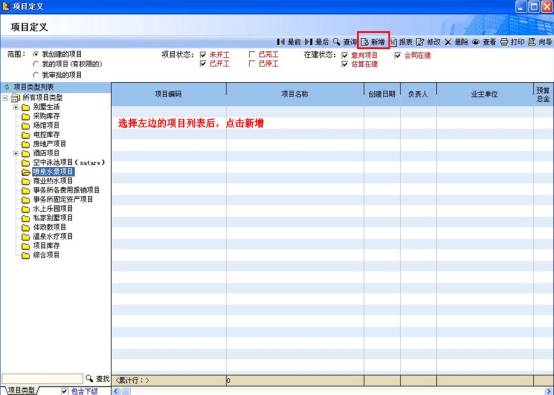Toggle the 未开工 status checkbox
The image size is (554, 395).
(x=203, y=55)
